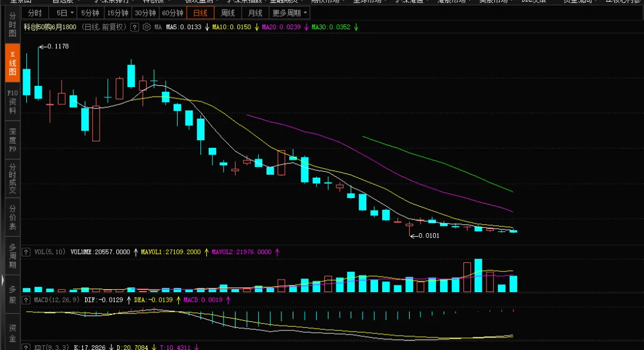Open the 分价表 sidebar tab

13,217
